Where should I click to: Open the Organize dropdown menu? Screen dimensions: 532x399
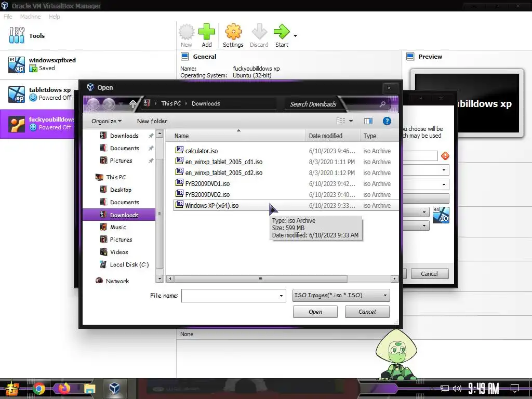(x=106, y=121)
